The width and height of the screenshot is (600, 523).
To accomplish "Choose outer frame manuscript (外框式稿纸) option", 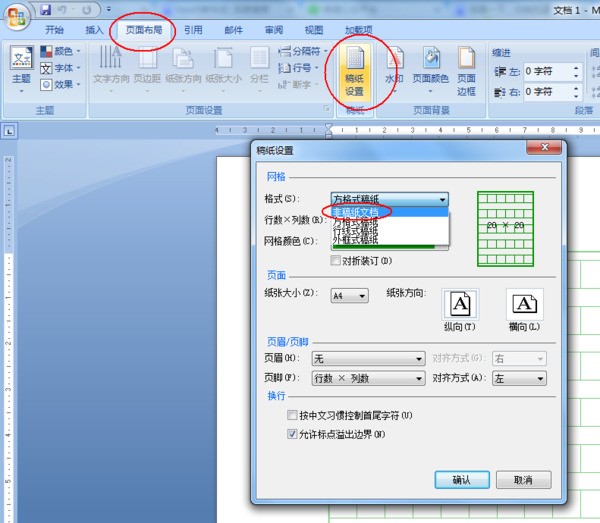I will coord(390,240).
